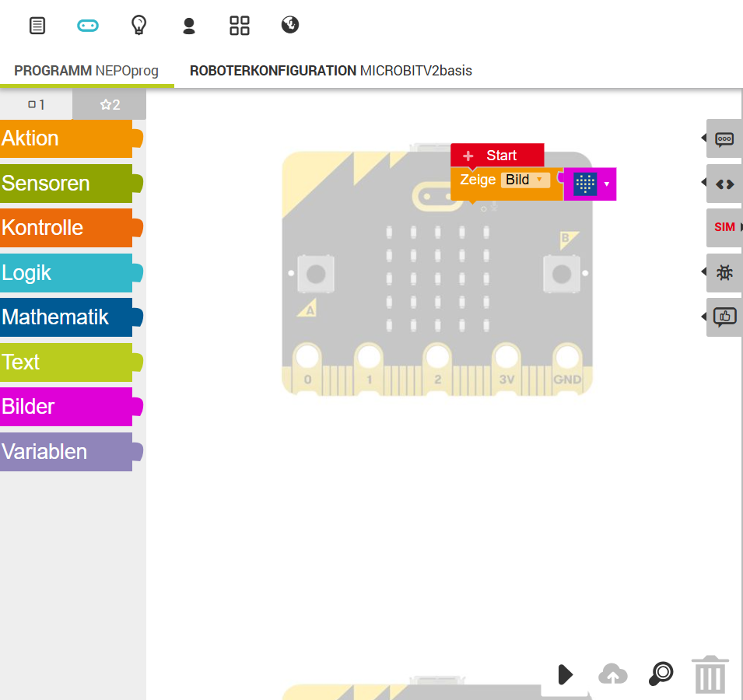Open the gallery grid icon
The height and width of the screenshot is (700, 743).
tap(240, 26)
